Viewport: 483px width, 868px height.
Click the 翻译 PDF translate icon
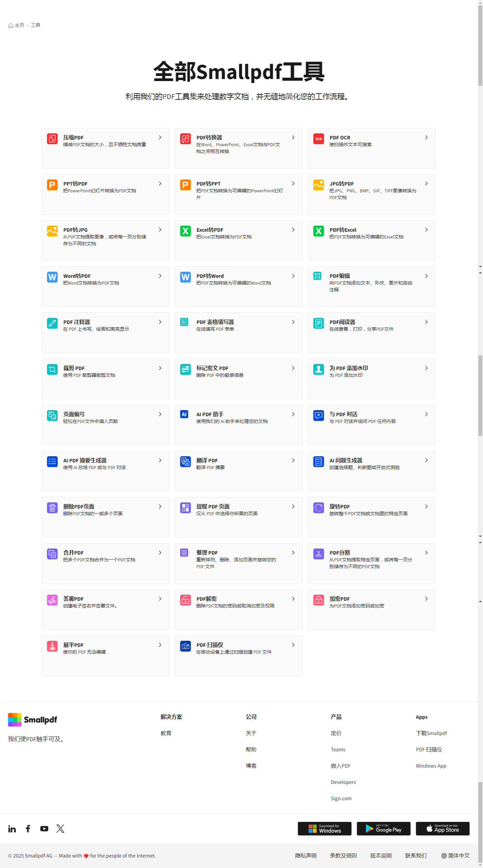coord(186,462)
